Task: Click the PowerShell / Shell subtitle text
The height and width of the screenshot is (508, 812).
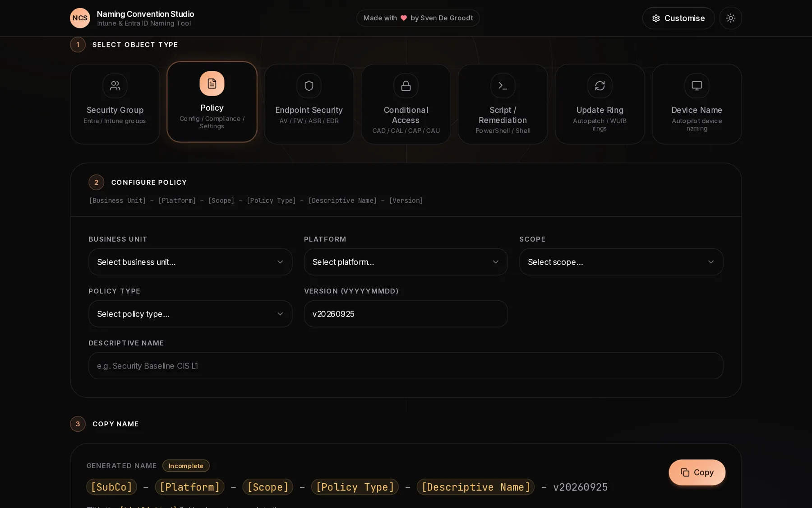Action: (503, 130)
